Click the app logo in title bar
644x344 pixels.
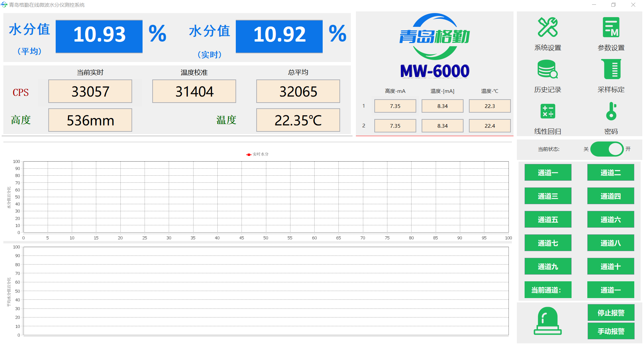[x=4, y=5]
